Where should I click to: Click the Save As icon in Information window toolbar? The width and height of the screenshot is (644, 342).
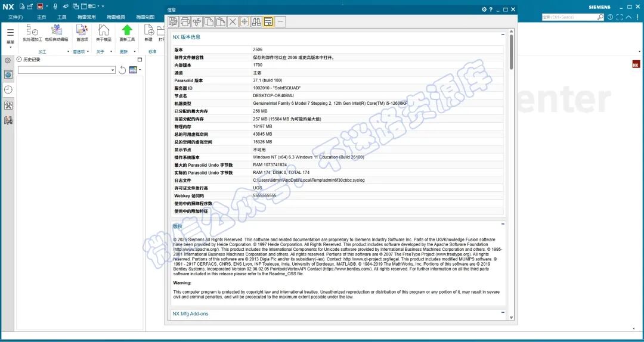click(x=174, y=22)
